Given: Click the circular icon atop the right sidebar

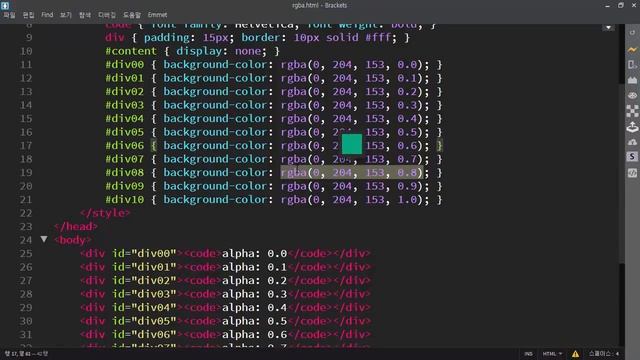Looking at the screenshot, I should pyautogui.click(x=632, y=33).
